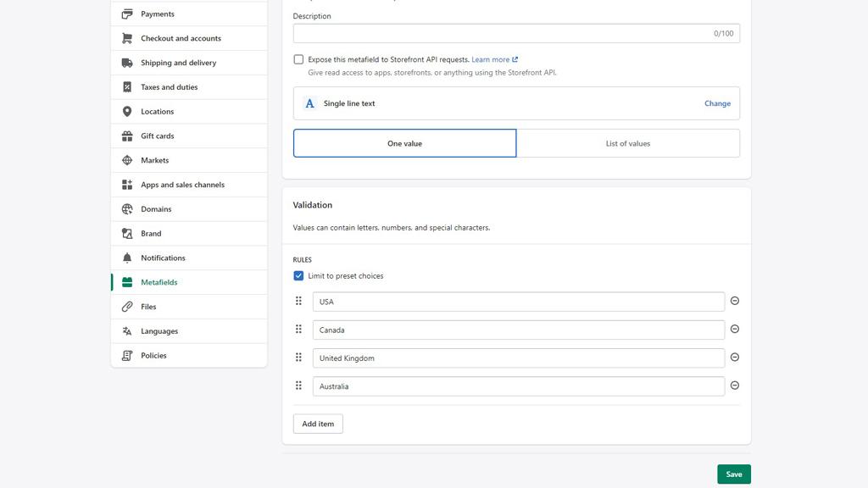Click the Gift cards icon
This screenshot has width=868, height=488.
pos(127,136)
